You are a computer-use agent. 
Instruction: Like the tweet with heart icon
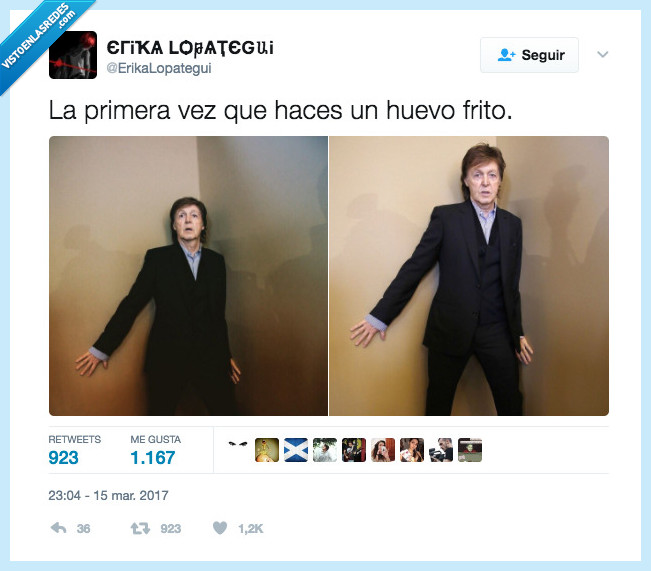[220, 528]
